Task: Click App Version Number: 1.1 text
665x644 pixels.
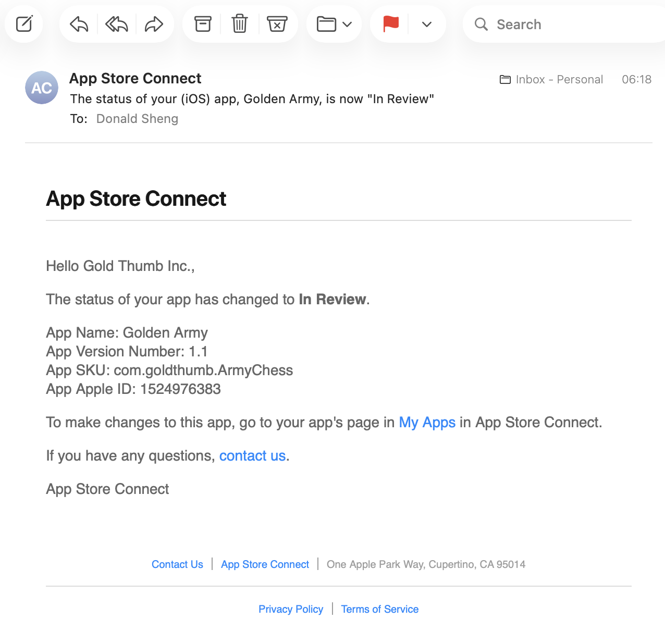Action: [127, 352]
